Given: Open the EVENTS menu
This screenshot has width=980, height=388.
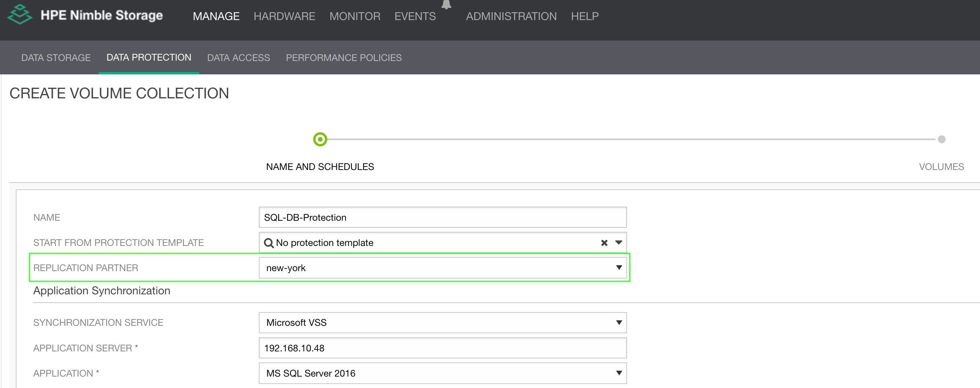Looking at the screenshot, I should tap(415, 16).
